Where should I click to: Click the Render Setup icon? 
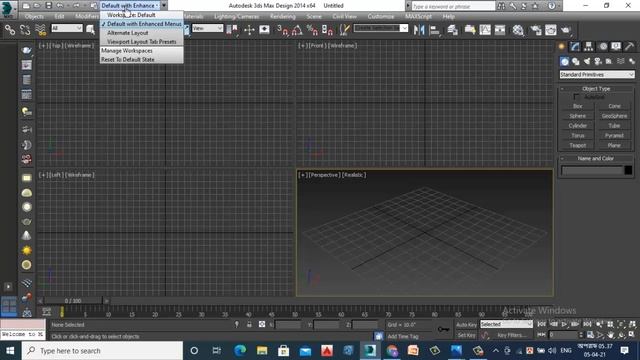tap(536, 30)
